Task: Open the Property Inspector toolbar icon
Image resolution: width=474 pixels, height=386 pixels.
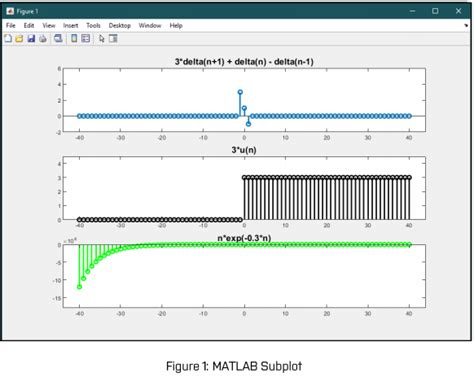Action: click(x=113, y=38)
